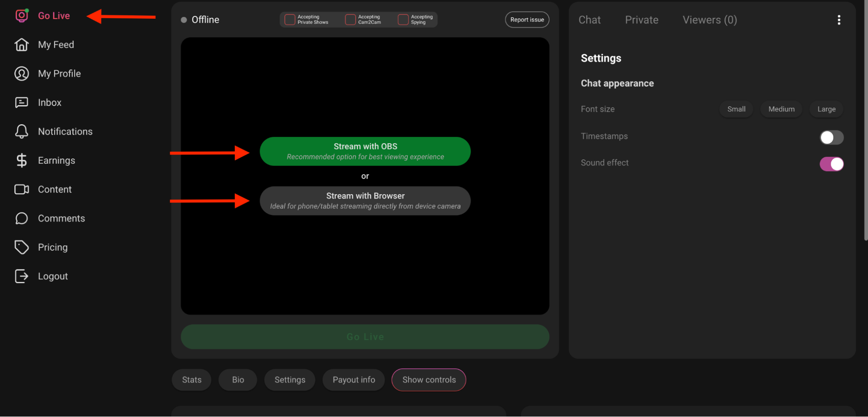Disable the Sound effect switch
This screenshot has width=868, height=417.
831,164
